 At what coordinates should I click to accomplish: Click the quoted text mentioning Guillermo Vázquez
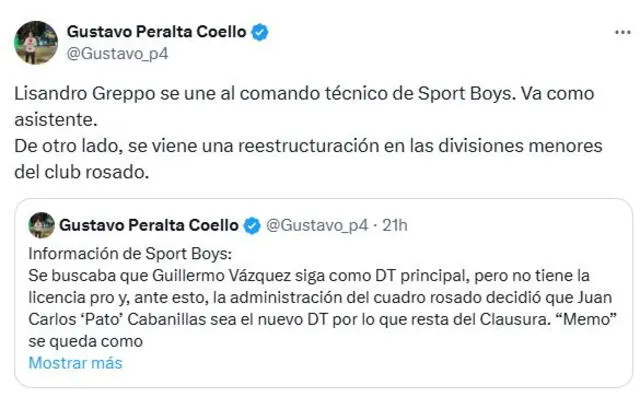[x=309, y=276]
